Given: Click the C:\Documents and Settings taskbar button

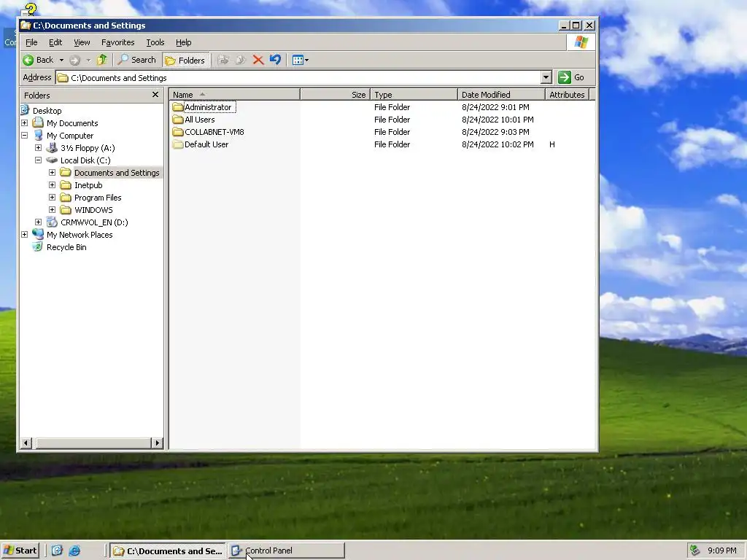Looking at the screenshot, I should tap(168, 551).
